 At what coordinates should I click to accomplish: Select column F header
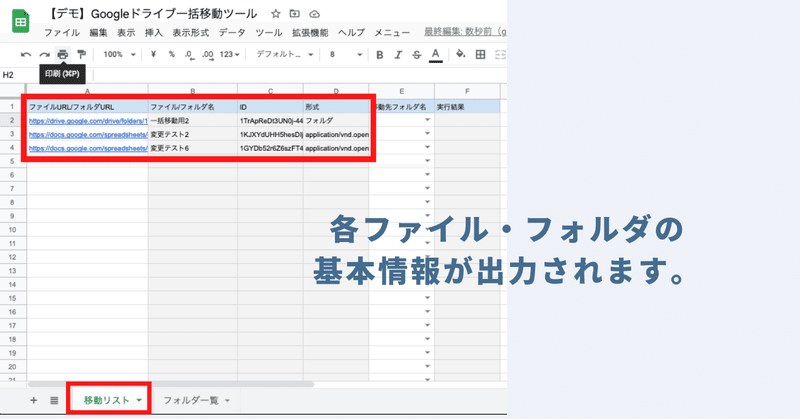coord(467,91)
